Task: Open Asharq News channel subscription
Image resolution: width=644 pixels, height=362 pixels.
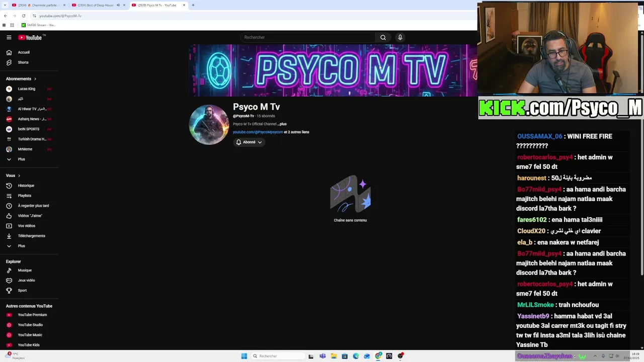Action: pyautogui.click(x=32, y=119)
